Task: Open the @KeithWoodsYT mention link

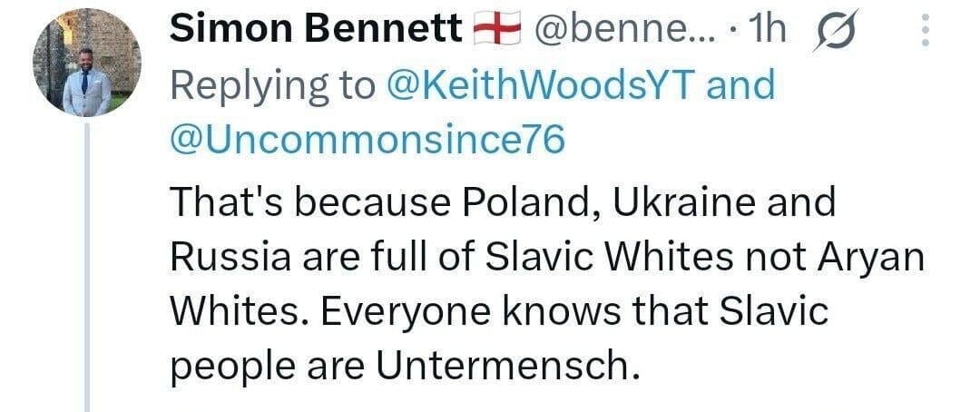Action: (542, 86)
